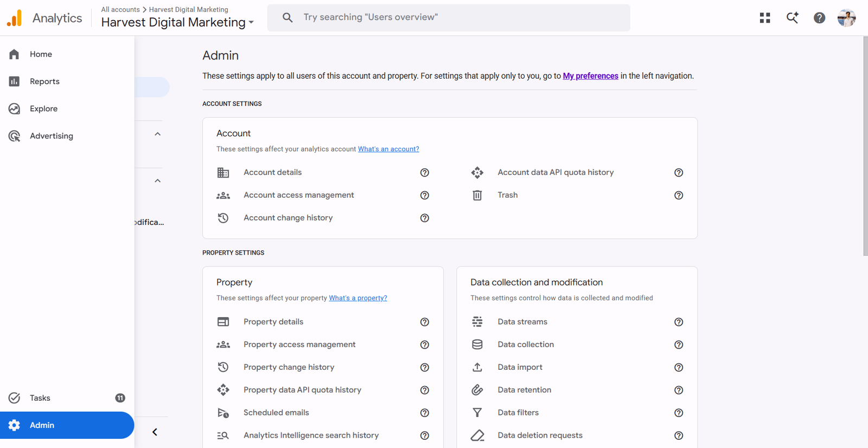The image size is (868, 448).
Task: Click the Data deletion requests eraser icon
Action: (477, 436)
